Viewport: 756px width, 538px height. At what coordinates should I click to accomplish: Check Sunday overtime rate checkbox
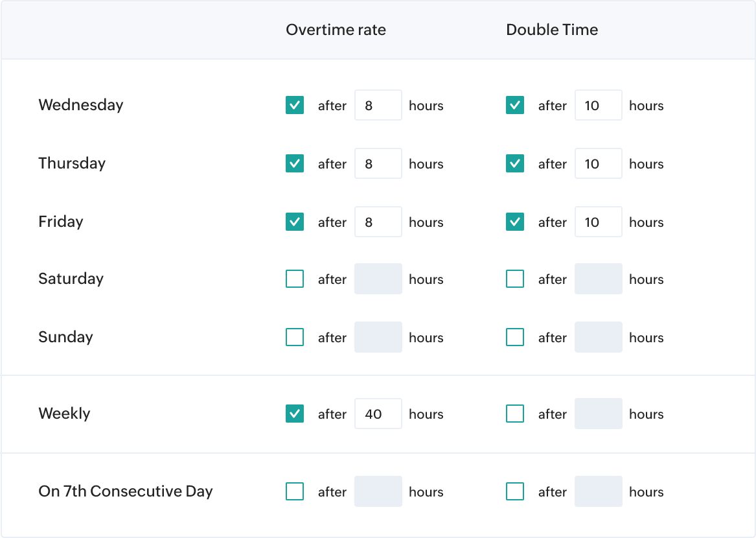pyautogui.click(x=295, y=337)
